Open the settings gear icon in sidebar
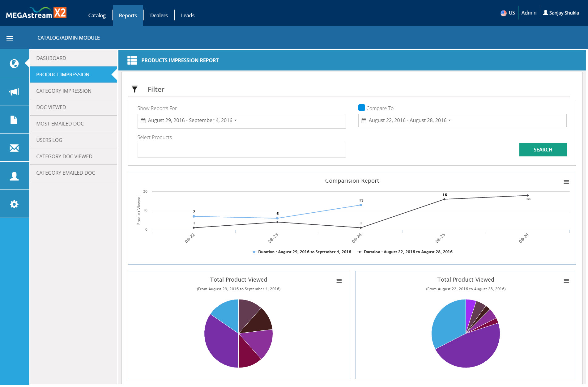Viewport: 588px width, 387px height. click(14, 204)
